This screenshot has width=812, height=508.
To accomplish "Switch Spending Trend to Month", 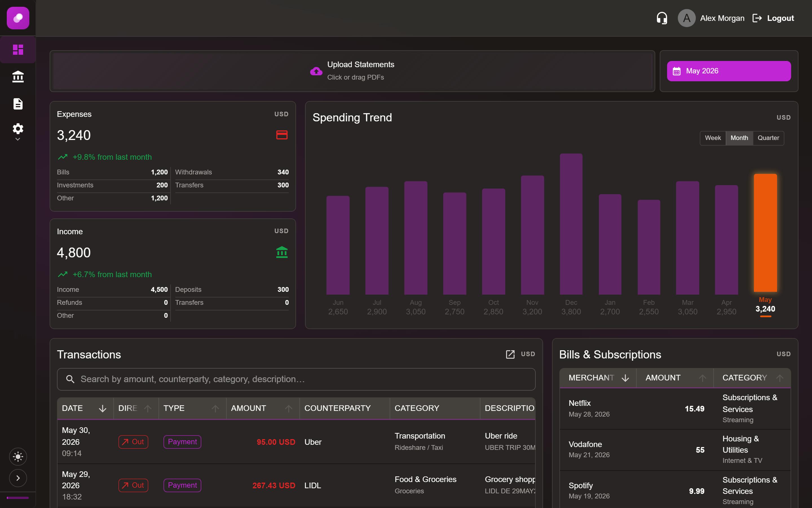I will click(x=739, y=138).
